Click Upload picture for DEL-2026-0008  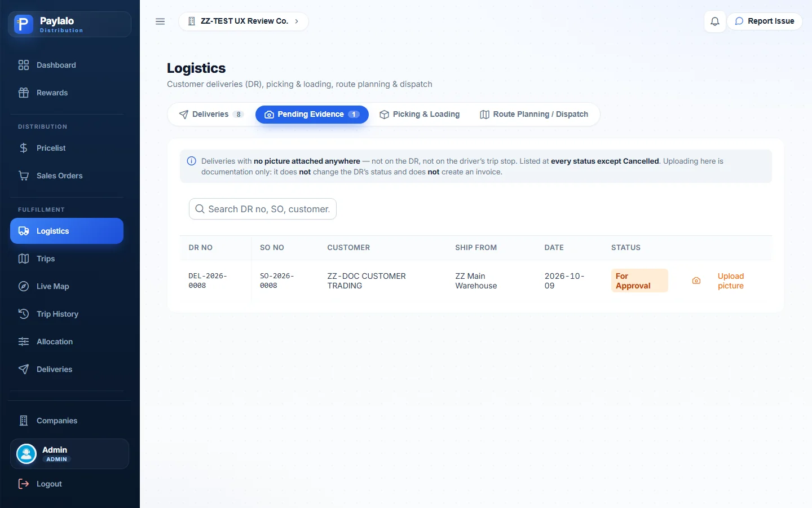pos(731,281)
